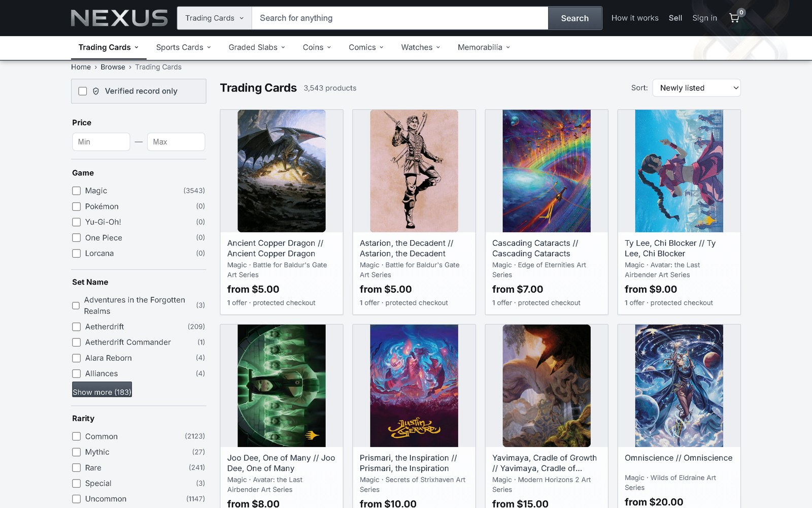Toggle the Mythic rarity checkbox
Screen dimensions: 812x508
tap(76, 452)
